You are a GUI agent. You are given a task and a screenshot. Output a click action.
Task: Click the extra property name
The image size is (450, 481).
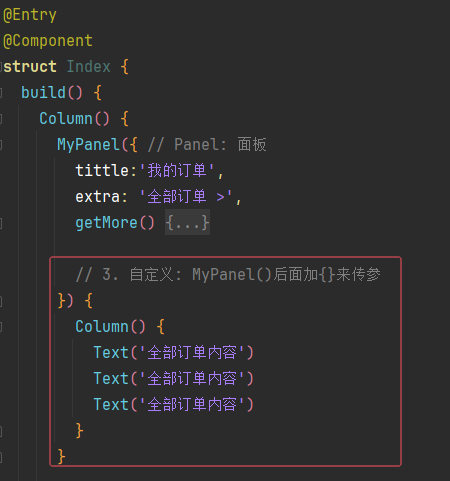97,197
